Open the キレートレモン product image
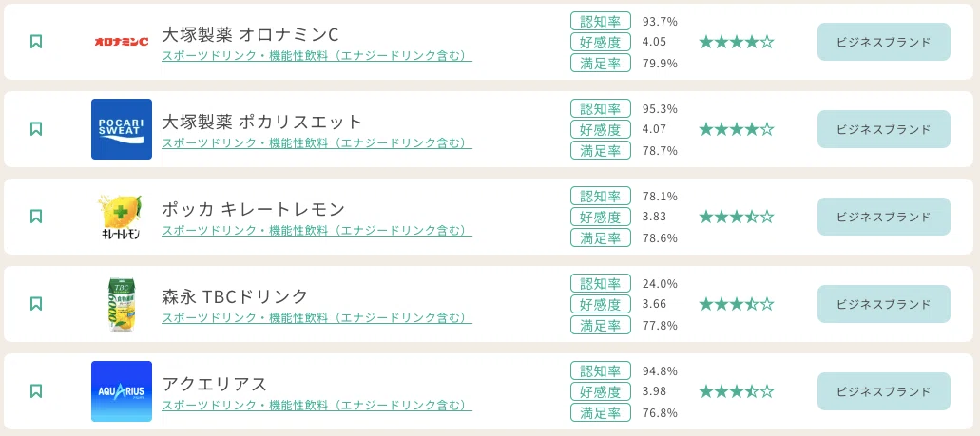The width and height of the screenshot is (980, 436). 122,217
